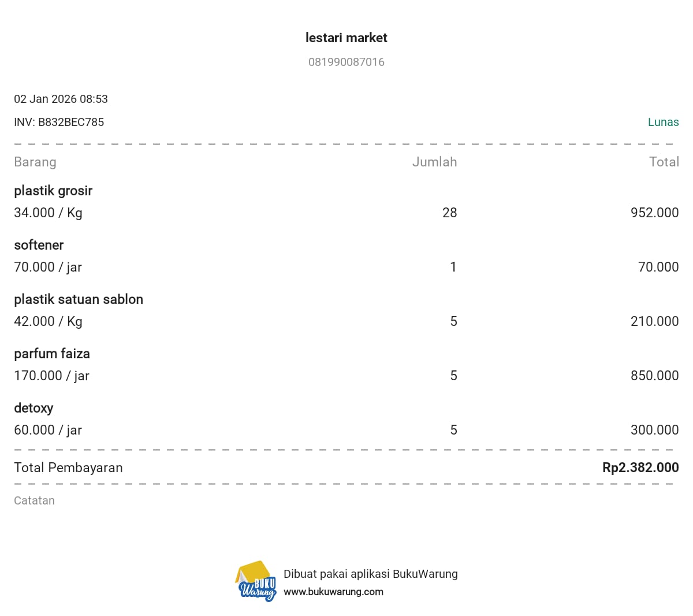Click the Dibuat pakai aplikasi BukuWarung text
Screen dimensions: 693x616
370,574
